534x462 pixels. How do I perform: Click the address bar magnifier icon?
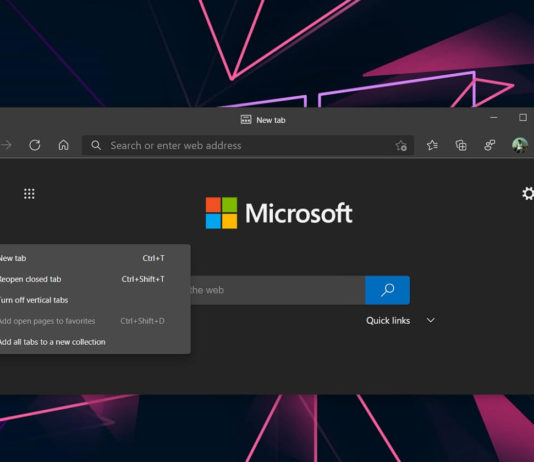click(x=96, y=145)
